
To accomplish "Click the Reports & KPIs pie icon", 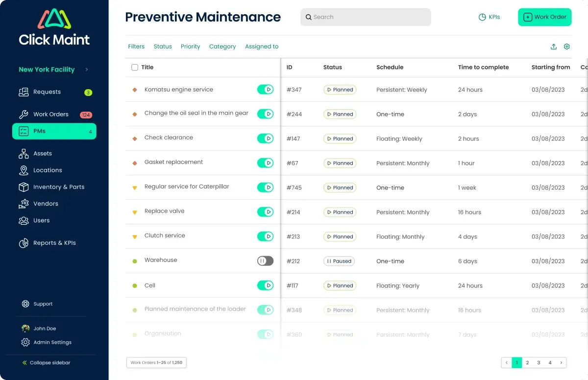I will 24,243.
